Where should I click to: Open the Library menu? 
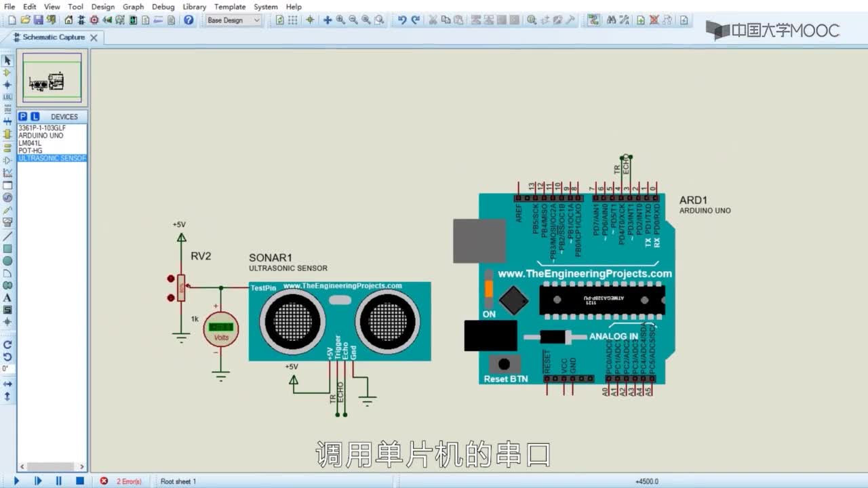(x=195, y=7)
